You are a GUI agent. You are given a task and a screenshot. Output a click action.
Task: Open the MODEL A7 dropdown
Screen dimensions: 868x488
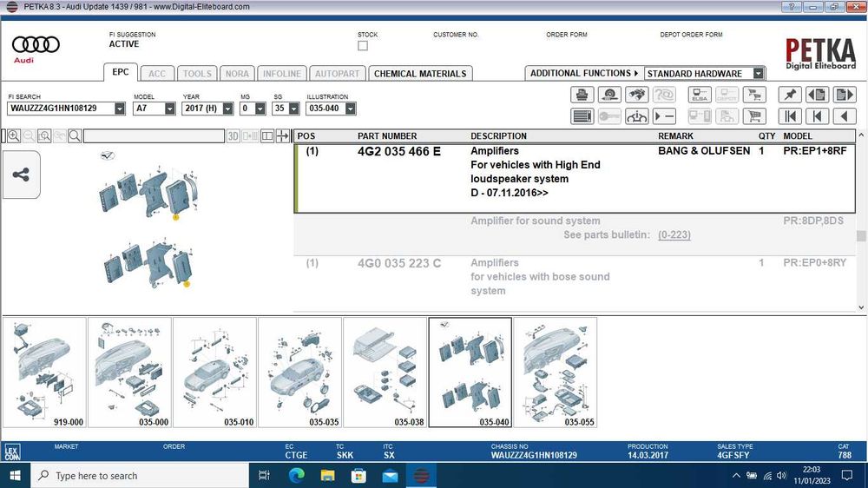(x=169, y=109)
